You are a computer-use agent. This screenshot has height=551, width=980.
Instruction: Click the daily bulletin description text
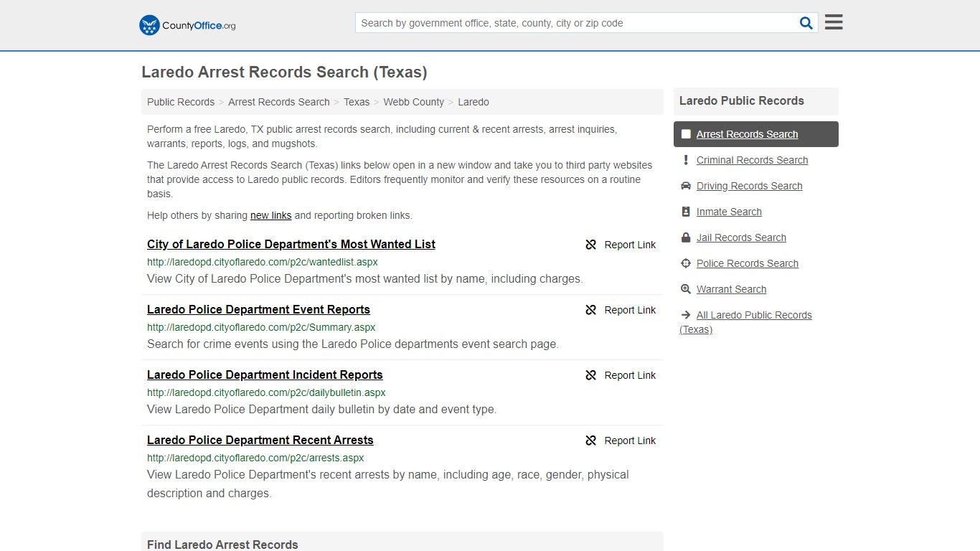click(322, 409)
